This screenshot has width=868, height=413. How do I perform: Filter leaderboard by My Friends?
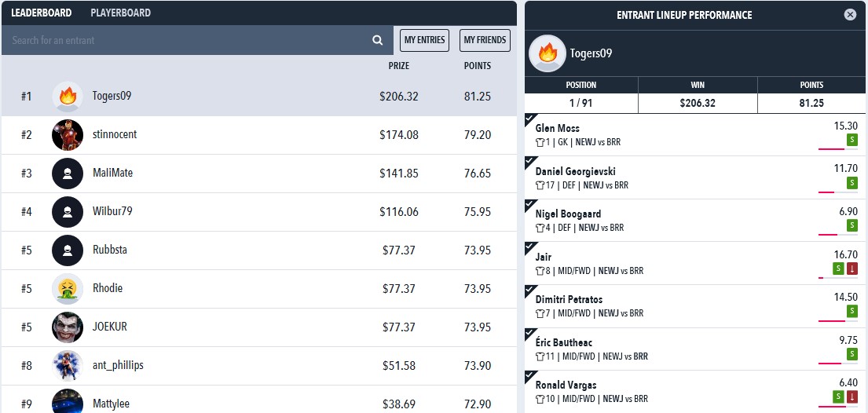coord(485,40)
